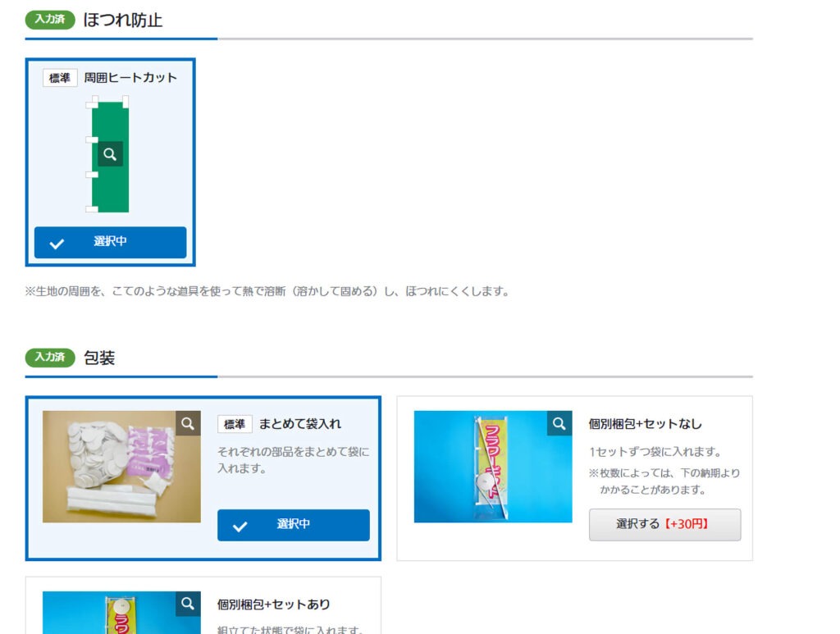840x634 pixels.
Task: Zoom the 個別梱包+セットあり photo with magnifier icon
Action: tap(188, 604)
